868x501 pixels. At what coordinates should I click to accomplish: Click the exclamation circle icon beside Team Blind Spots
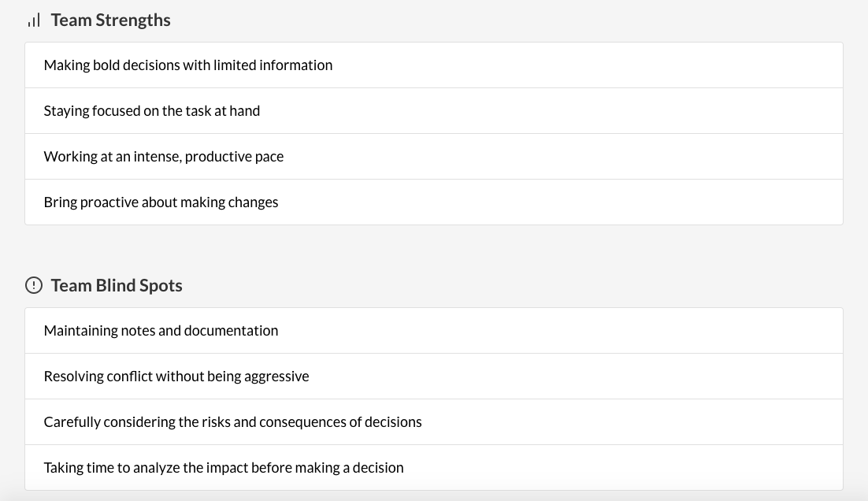(x=34, y=285)
